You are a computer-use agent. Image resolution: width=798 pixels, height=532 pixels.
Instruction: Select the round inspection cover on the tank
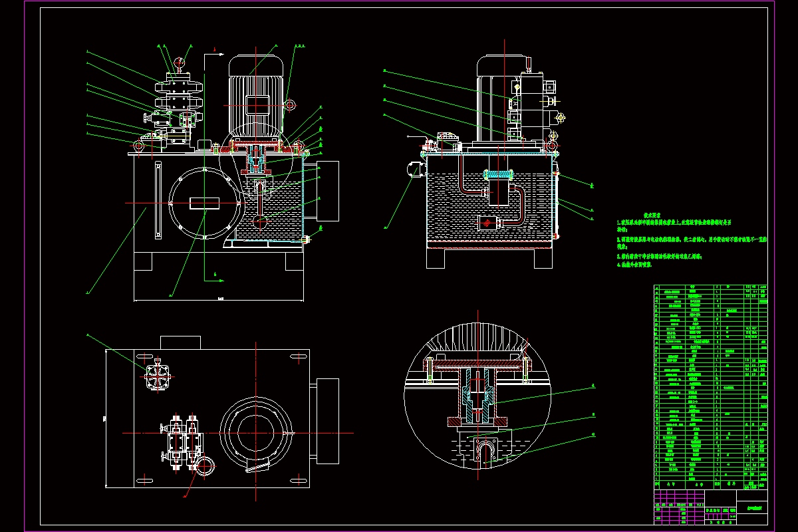click(204, 202)
